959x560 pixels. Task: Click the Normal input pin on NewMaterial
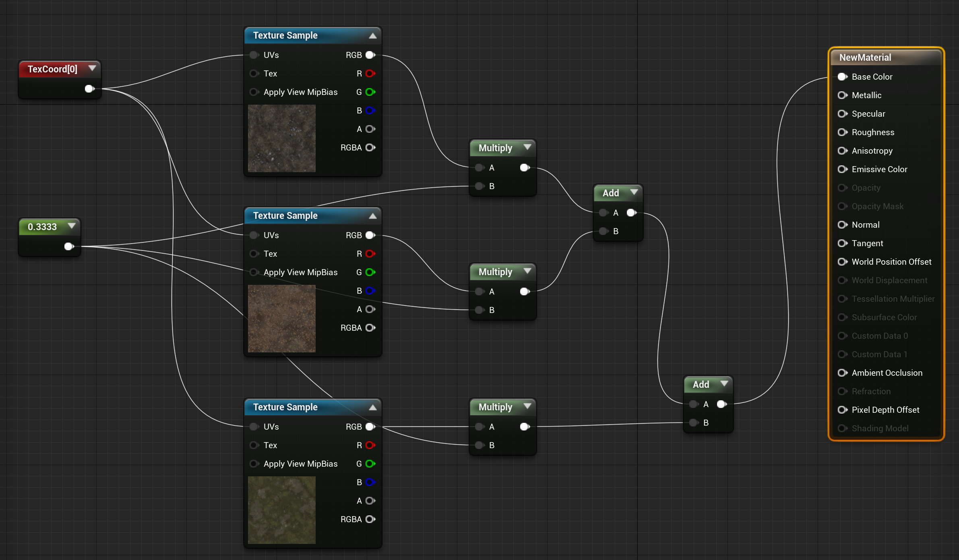click(842, 225)
